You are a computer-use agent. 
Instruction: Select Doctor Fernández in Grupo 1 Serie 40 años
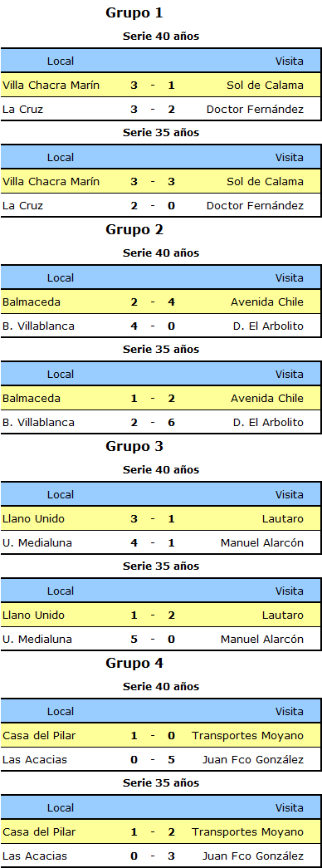coord(255,110)
